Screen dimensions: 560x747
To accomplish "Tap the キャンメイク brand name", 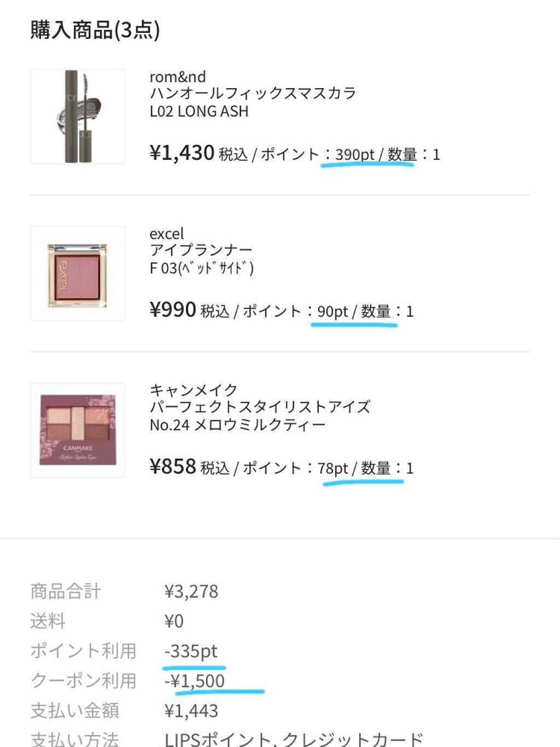I will 194,390.
